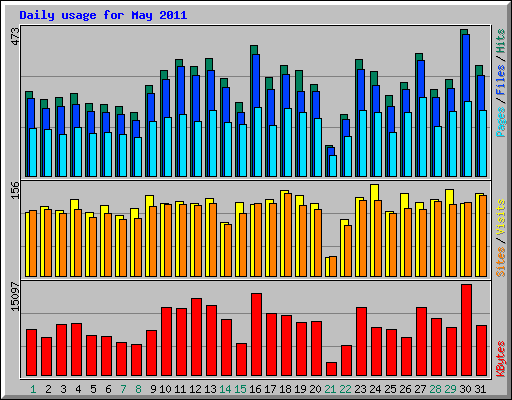This screenshot has width=512, height=400.
Task: Click green day 8 axis label
Action: 138,389
